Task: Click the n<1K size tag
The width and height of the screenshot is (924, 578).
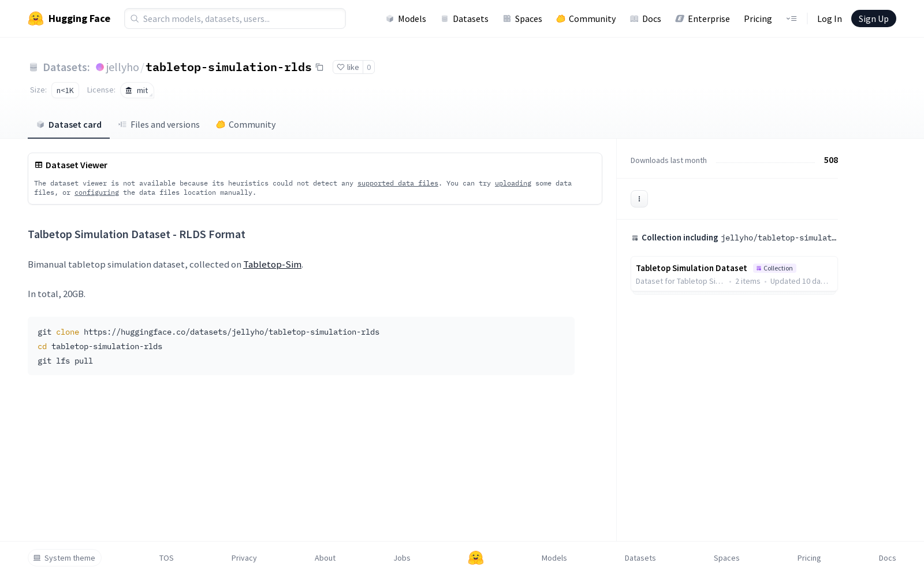Action: (65, 90)
